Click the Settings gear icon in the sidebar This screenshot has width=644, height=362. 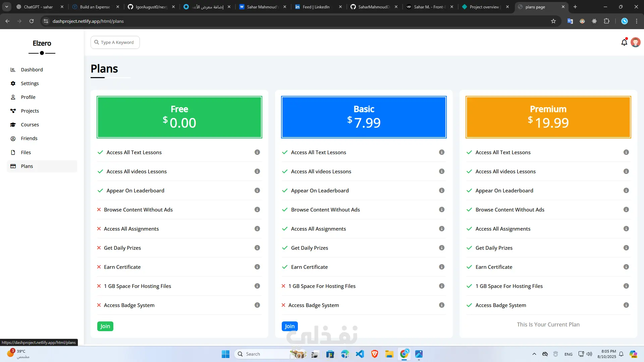tap(13, 83)
